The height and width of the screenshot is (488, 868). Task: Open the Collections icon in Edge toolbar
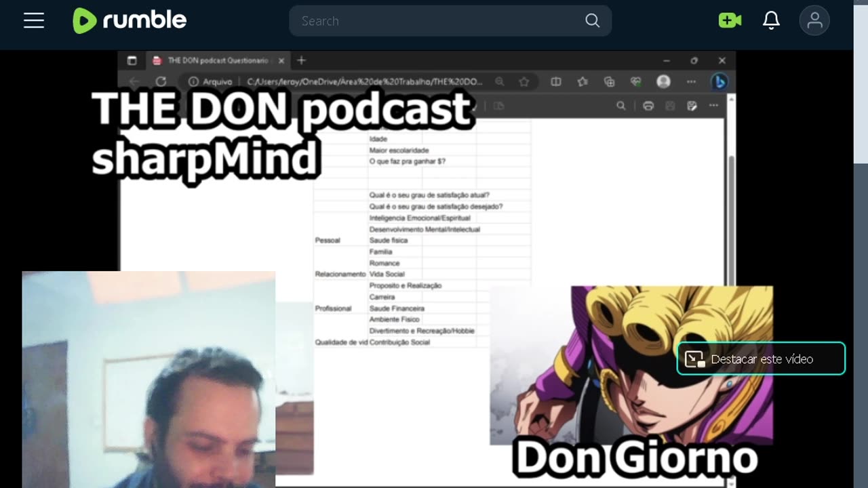(x=609, y=81)
